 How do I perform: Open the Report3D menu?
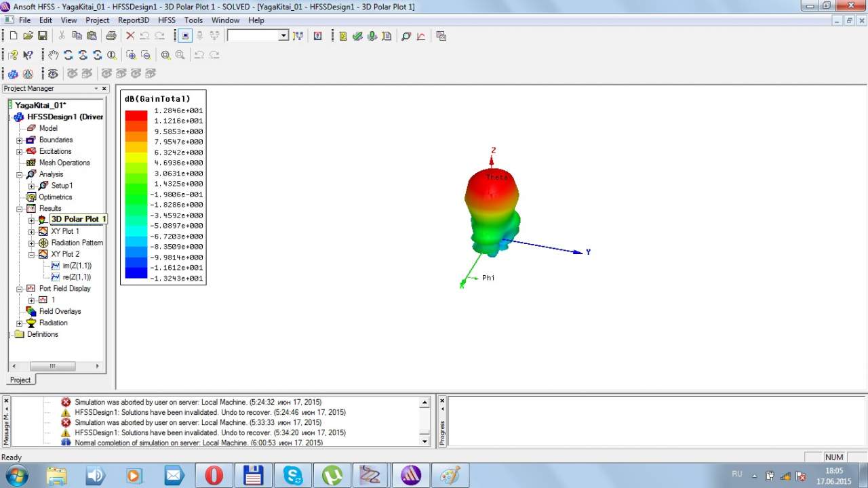(134, 20)
